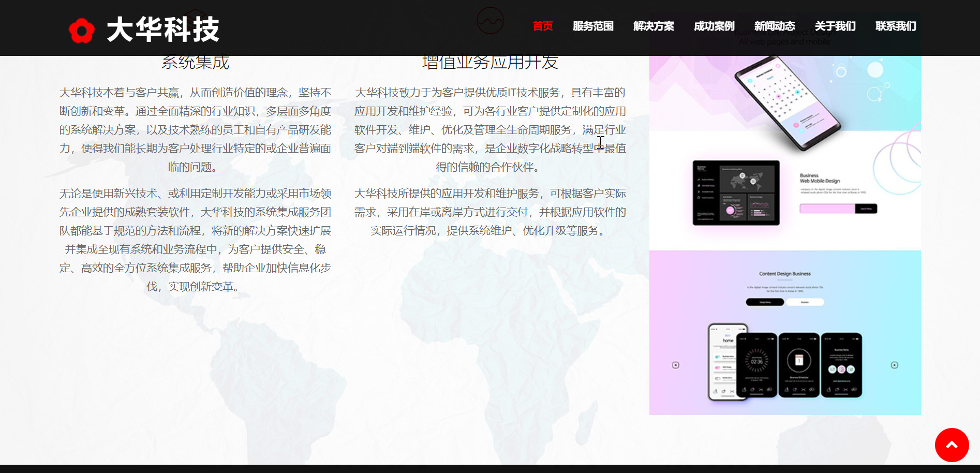Click paragraph starting 无论是使用新兴技术

(x=195, y=240)
